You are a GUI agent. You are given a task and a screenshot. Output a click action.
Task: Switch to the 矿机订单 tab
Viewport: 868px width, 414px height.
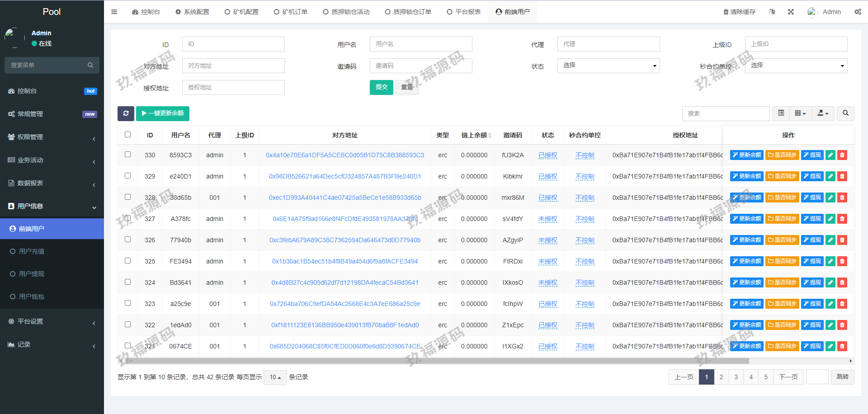[x=291, y=12]
